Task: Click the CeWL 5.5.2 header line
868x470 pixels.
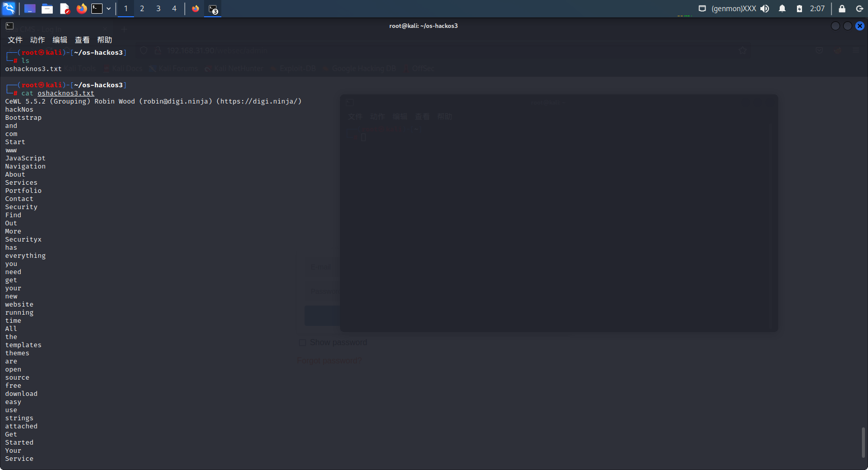Action: point(153,102)
